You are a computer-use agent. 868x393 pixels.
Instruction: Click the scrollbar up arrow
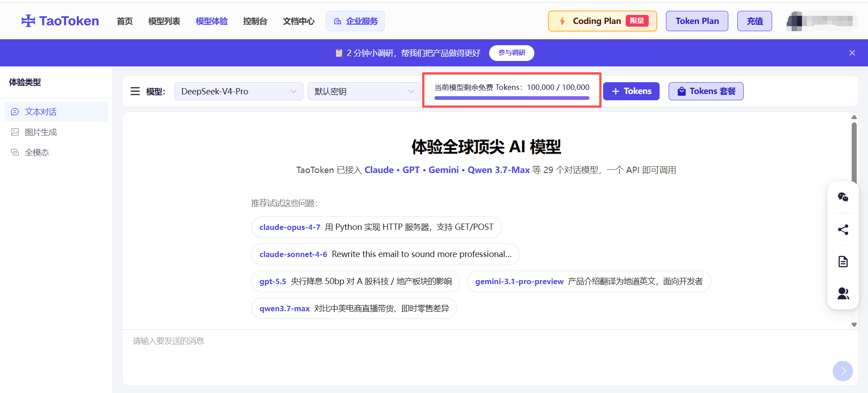coord(854,117)
